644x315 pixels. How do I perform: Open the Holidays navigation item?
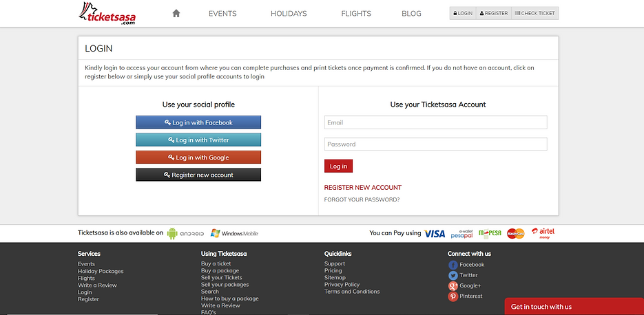coord(289,13)
